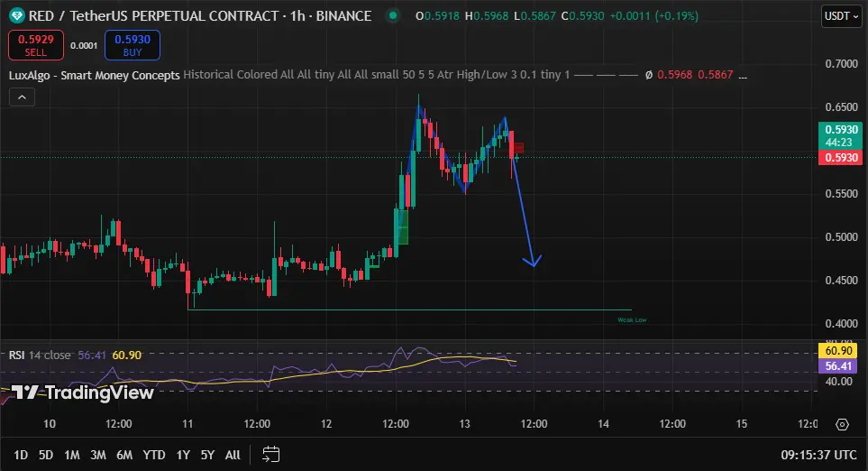Click the 09:15:37 UTC timezone clock

818,455
